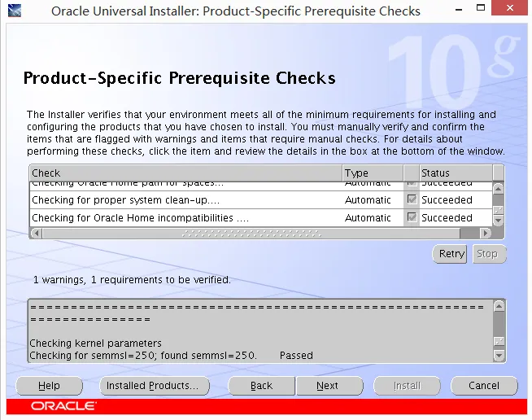
Task: Proceed with the Next button
Action: coord(328,386)
